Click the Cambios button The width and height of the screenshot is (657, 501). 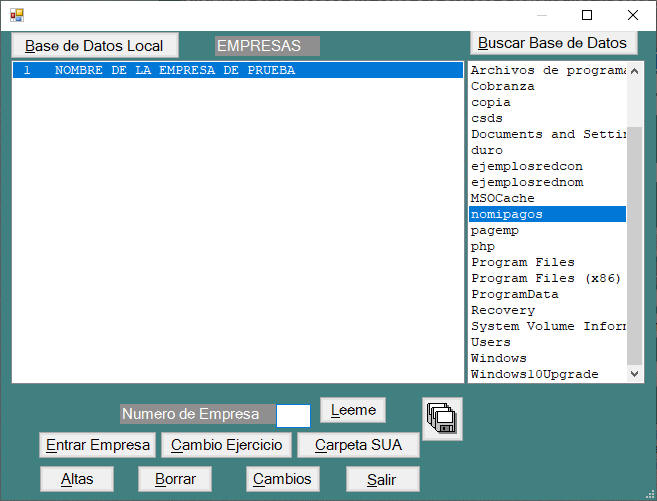[282, 479]
